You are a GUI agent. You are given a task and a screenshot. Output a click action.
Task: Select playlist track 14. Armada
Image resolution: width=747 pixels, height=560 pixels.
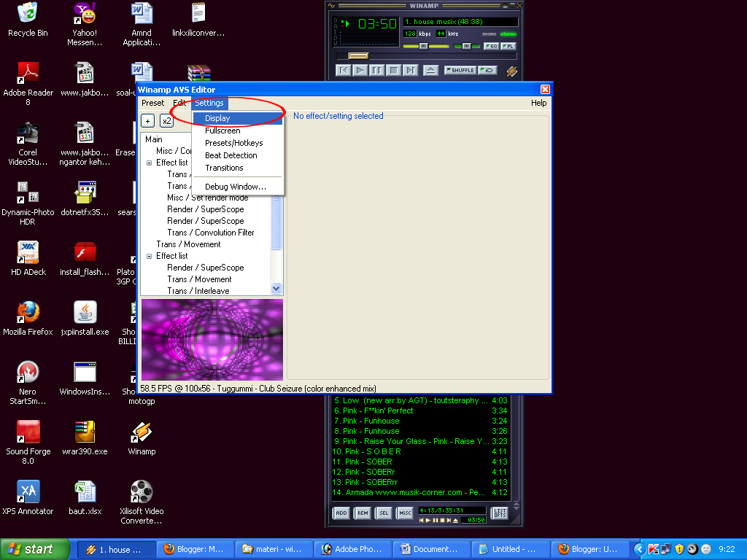[421, 492]
